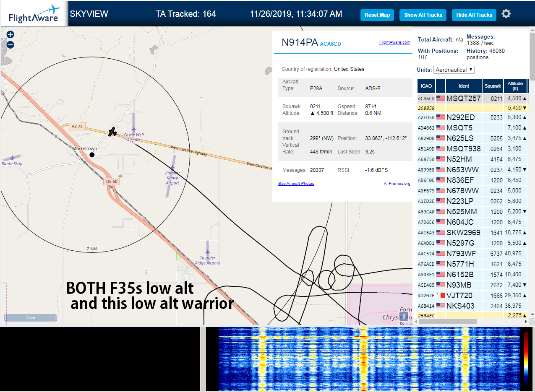The width and height of the screenshot is (535, 392).
Task: Click the FlightAware logo
Action: pos(34,14)
